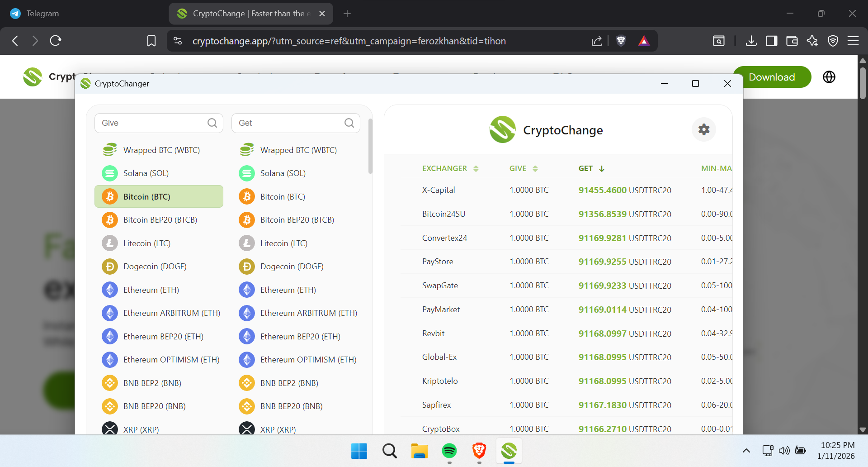868x467 pixels.
Task: Choose BNB BEP20 (BNB) in the Give list
Action: pos(159,406)
